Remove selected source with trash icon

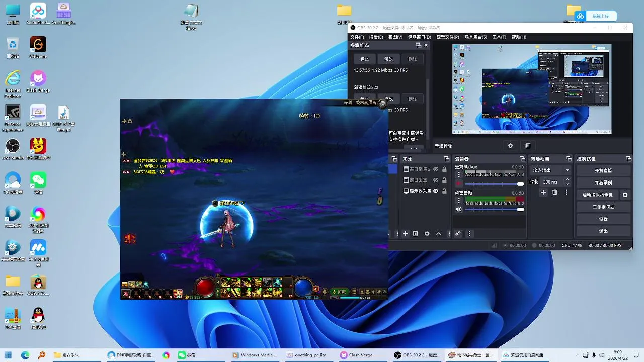coord(416,234)
